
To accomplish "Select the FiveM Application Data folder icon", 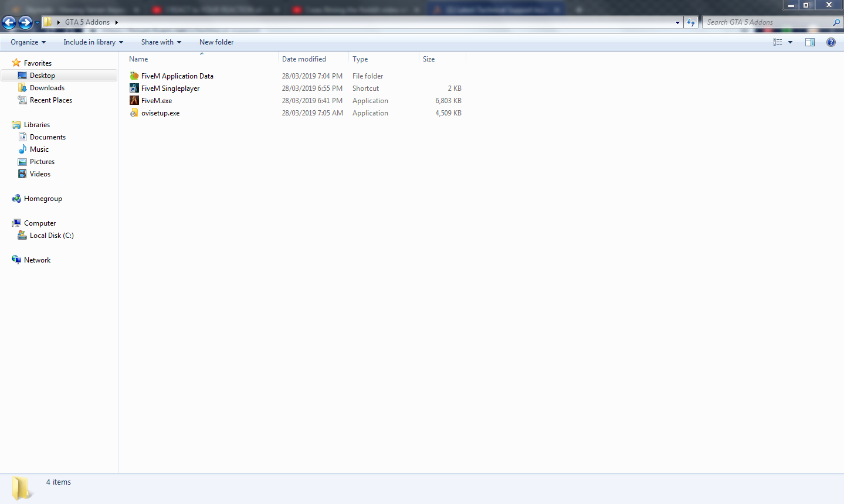I will (x=134, y=76).
